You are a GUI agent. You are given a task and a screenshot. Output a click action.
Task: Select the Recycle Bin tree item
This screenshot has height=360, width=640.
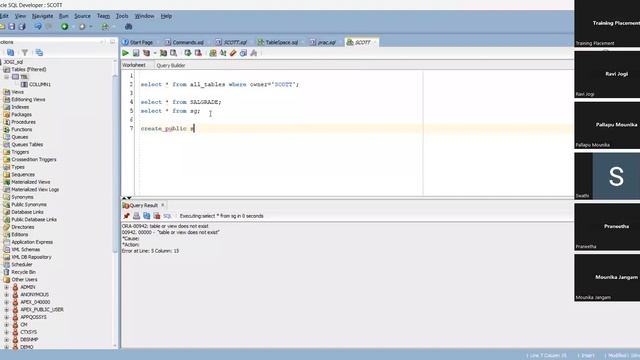click(x=23, y=272)
